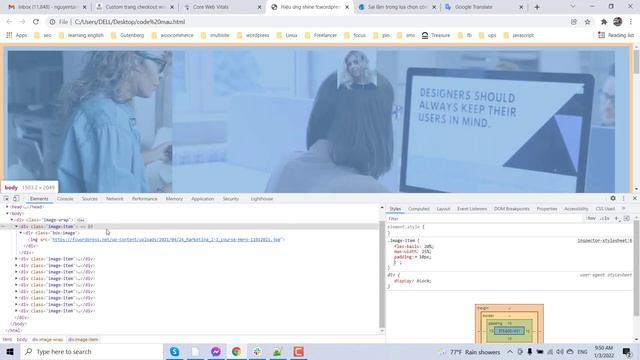Open Messenger from the taskbar
640x360 pixels.
tap(216, 351)
